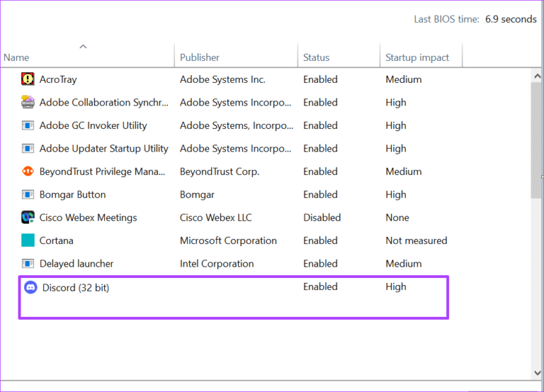This screenshot has width=544, height=392.
Task: Click the None impact of Cisco Webex
Action: (x=397, y=218)
